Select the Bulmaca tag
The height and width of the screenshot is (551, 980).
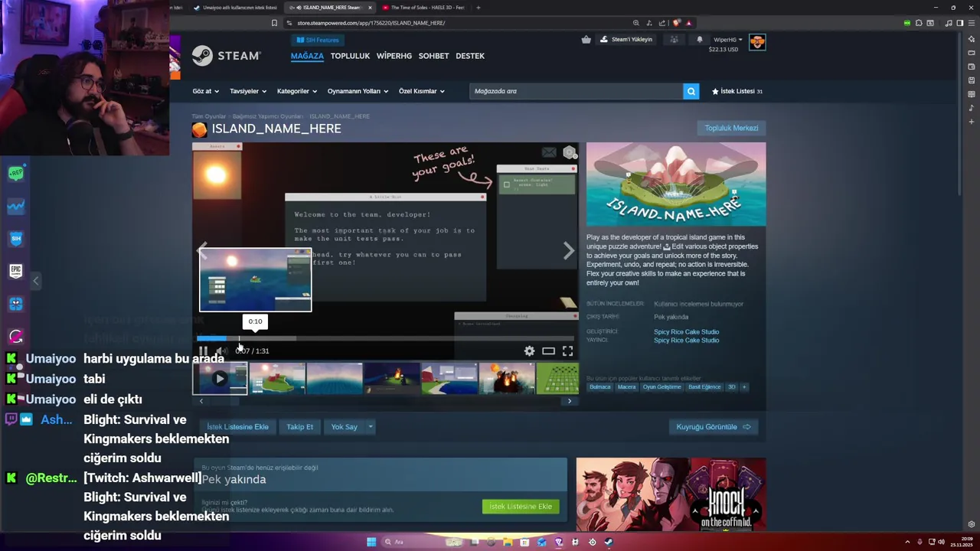point(600,387)
